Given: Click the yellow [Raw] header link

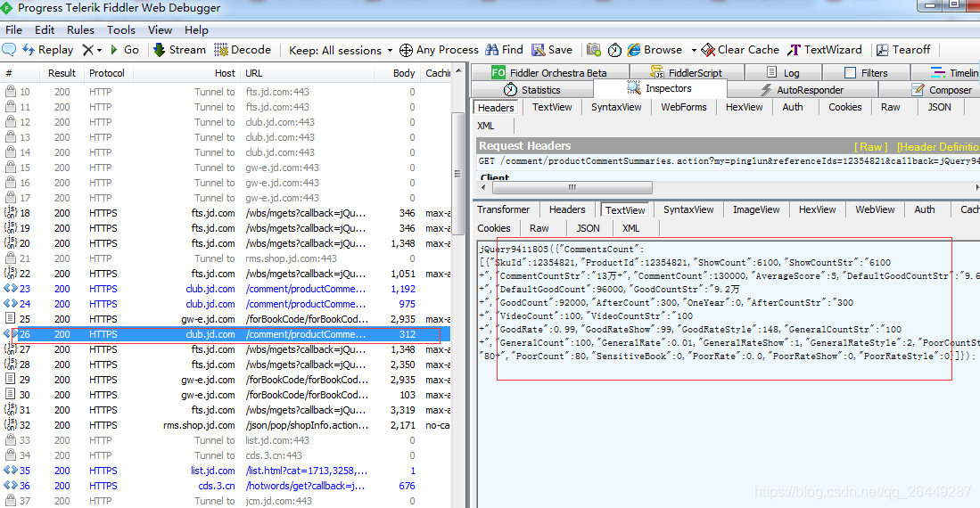Looking at the screenshot, I should click(x=870, y=147).
